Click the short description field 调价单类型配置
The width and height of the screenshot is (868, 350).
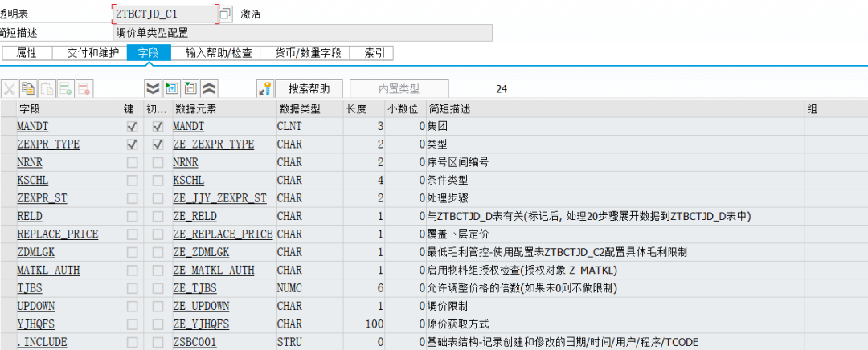click(302, 33)
